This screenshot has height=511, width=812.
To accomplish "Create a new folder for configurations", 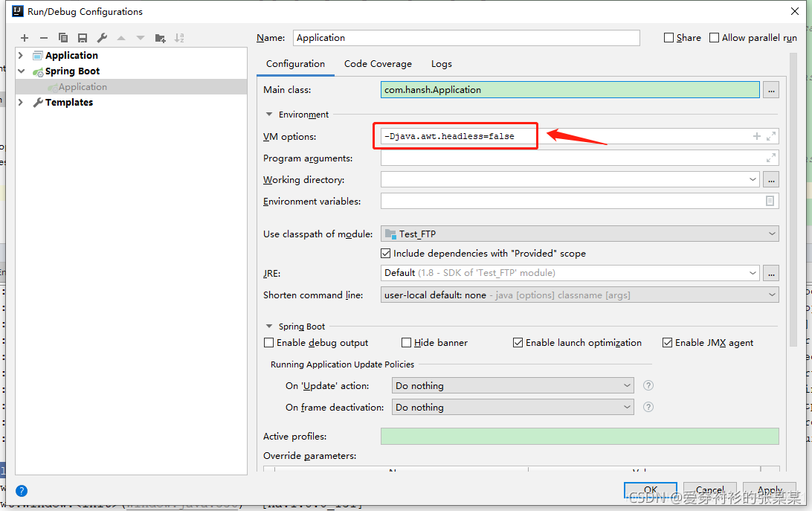I will coord(160,37).
